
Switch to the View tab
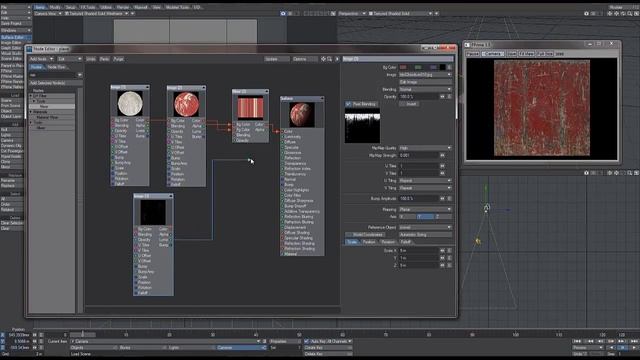coord(157,7)
